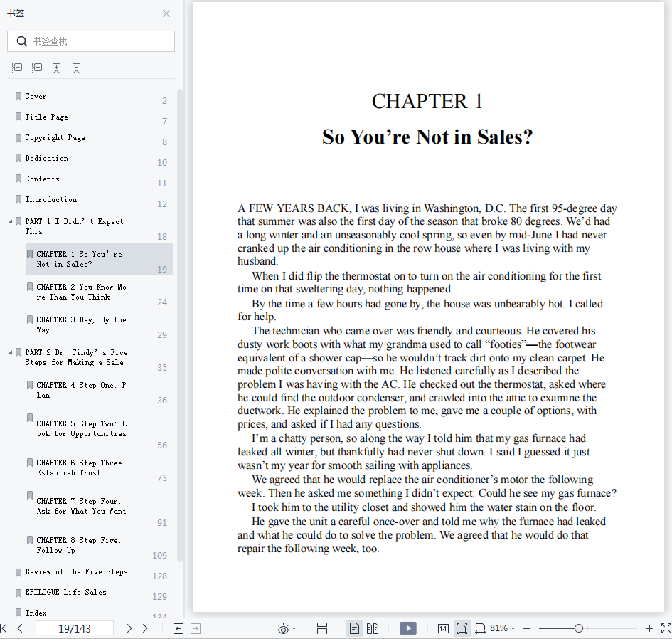Go to CHAPTER 2 You Know More bookmark
This screenshot has height=639, width=672.
[82, 292]
